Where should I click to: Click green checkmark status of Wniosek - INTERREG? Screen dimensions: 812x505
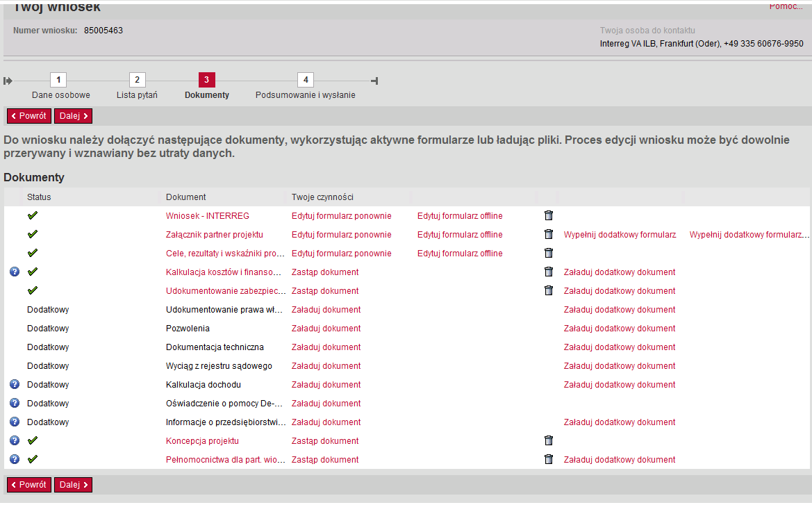point(33,215)
